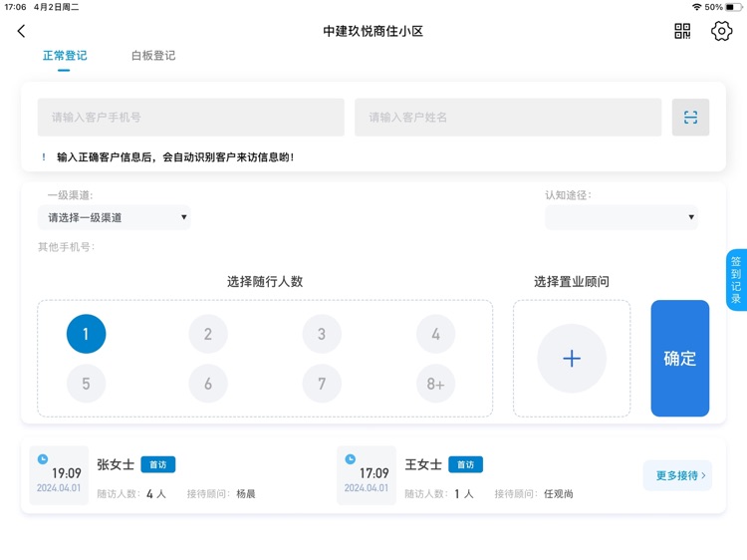
Task: Switch to the 正常登记 tab
Action: pyautogui.click(x=65, y=56)
